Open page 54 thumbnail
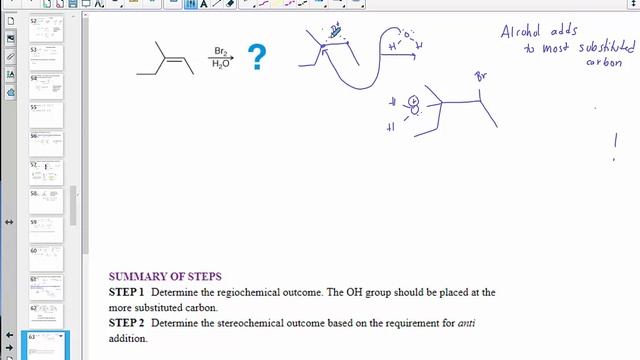The image size is (640, 360). tap(46, 86)
